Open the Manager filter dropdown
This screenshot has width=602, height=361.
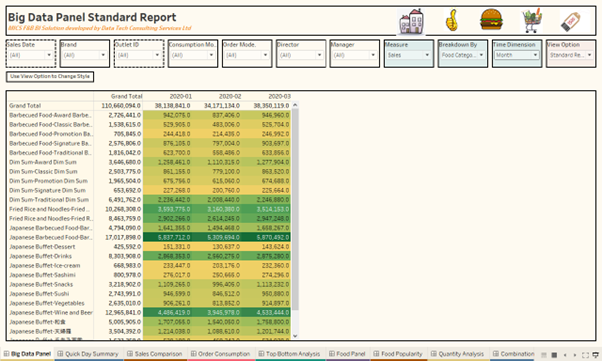coord(354,55)
